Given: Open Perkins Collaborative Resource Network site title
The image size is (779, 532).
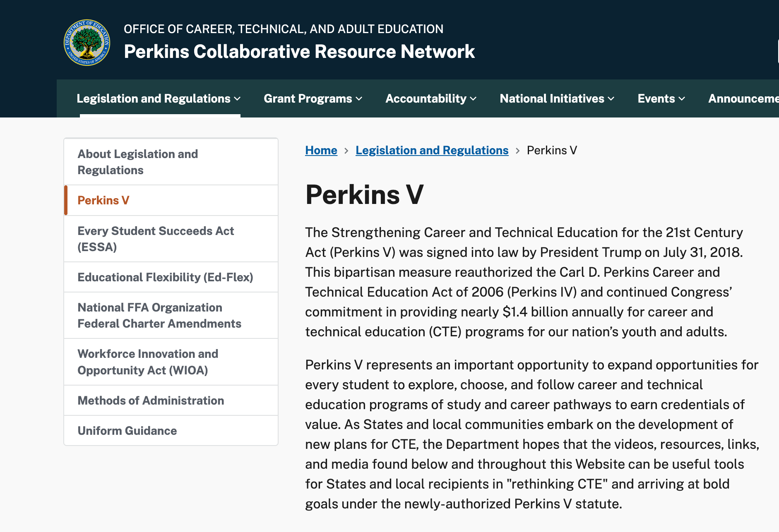Looking at the screenshot, I should (299, 52).
